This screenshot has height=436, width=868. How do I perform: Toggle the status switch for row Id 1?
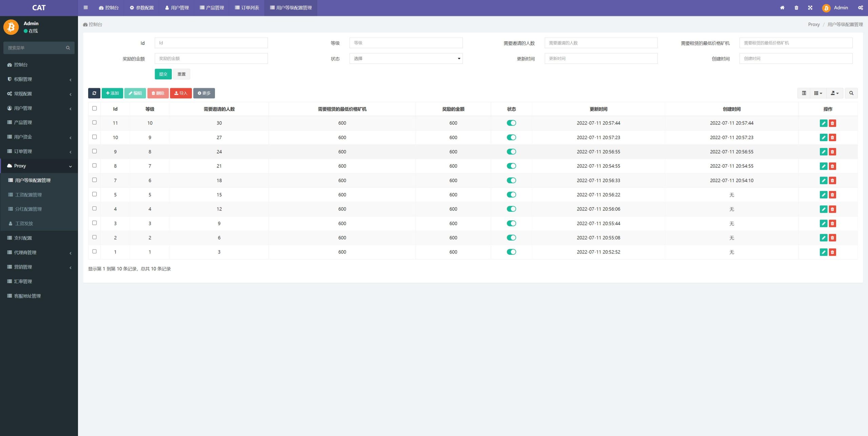(510, 252)
